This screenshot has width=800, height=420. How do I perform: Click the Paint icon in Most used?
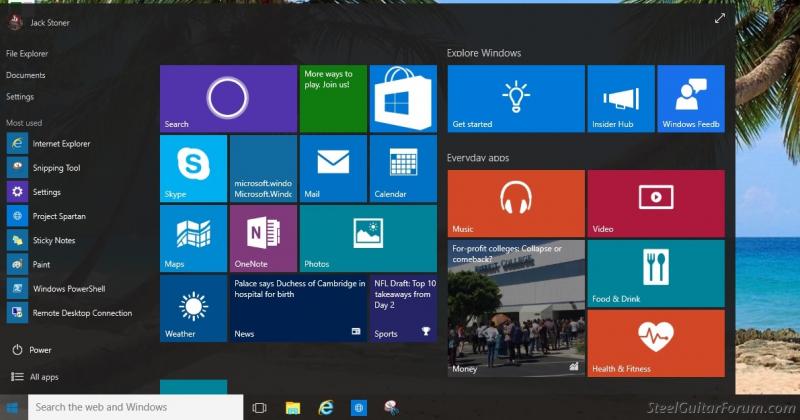[17, 264]
